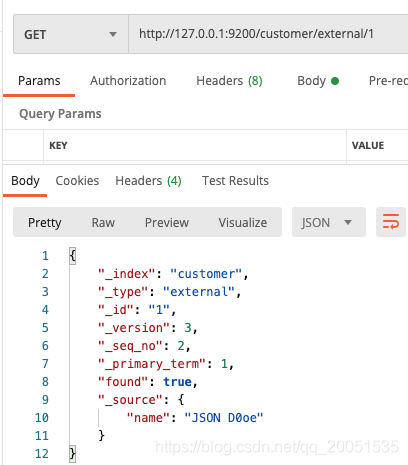
Task: Expand the JSON format dropdown
Action: [329, 222]
